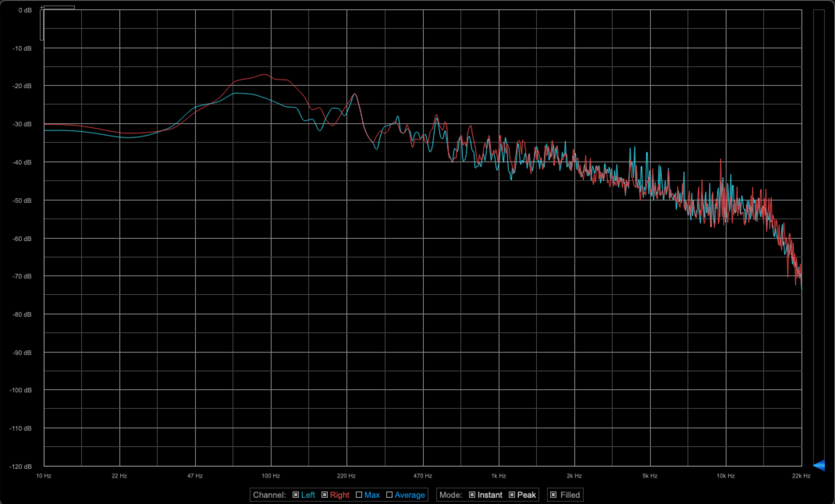This screenshot has height=504, width=835.
Task: Turn on the Average channel checkbox
Action: [389, 495]
